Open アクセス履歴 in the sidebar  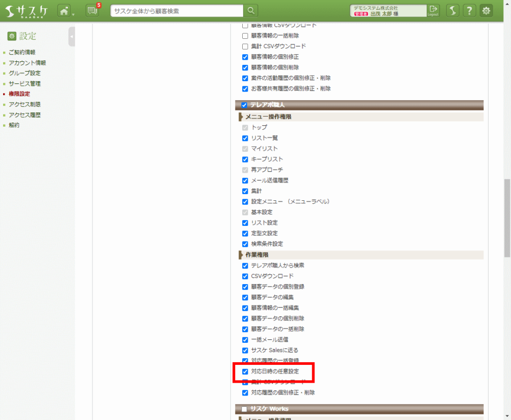click(x=25, y=114)
